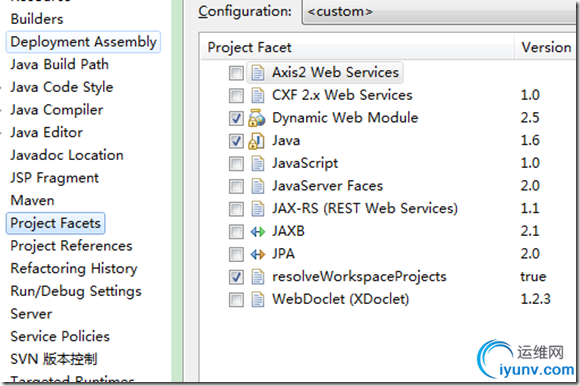
Task: Open the Deployment Assembly page
Action: (84, 42)
